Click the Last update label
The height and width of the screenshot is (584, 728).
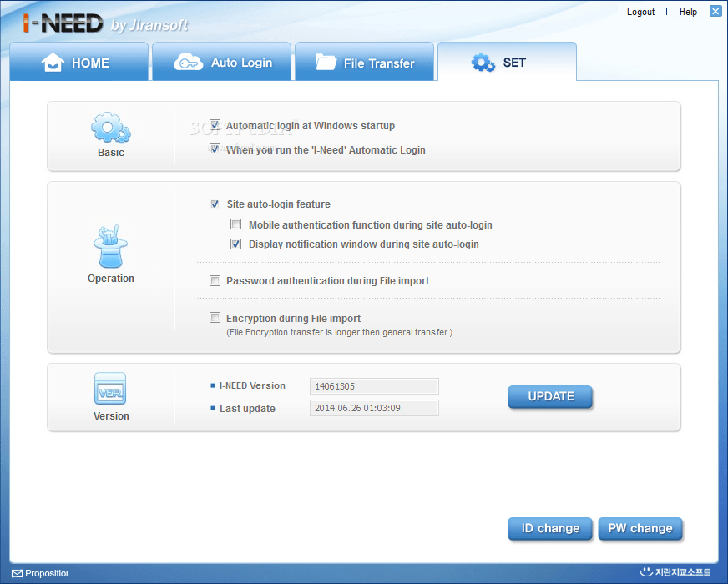pos(247,409)
